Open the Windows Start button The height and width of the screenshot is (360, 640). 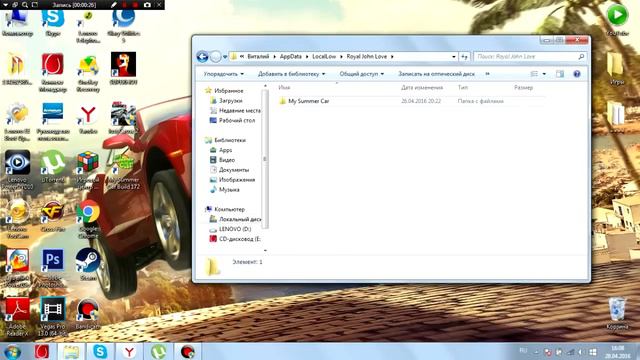(x=13, y=351)
